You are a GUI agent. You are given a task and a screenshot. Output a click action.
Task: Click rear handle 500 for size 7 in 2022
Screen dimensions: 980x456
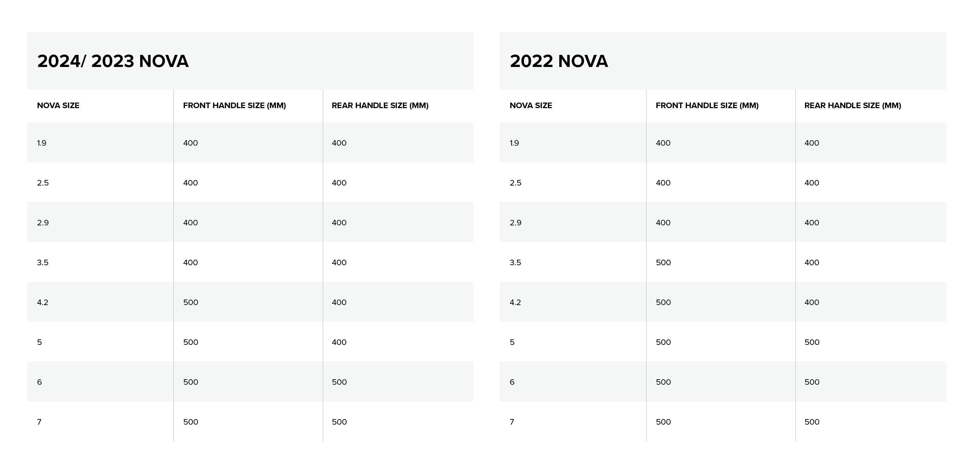click(811, 422)
